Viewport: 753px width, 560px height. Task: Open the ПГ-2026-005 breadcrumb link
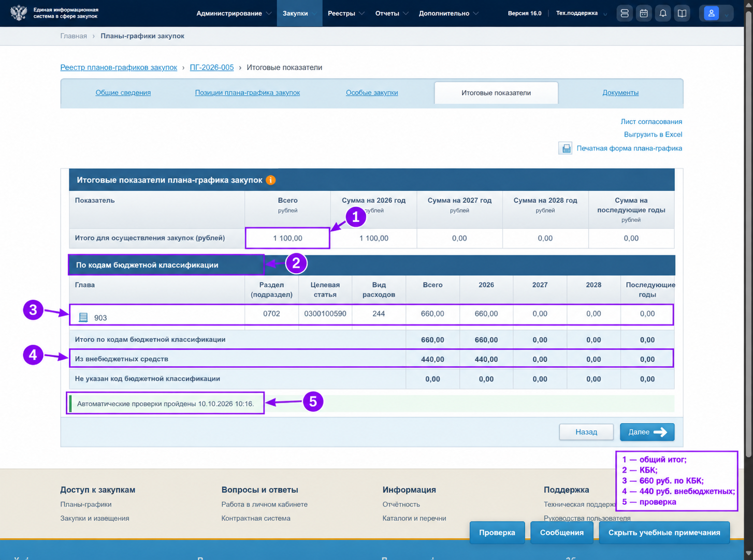click(212, 67)
